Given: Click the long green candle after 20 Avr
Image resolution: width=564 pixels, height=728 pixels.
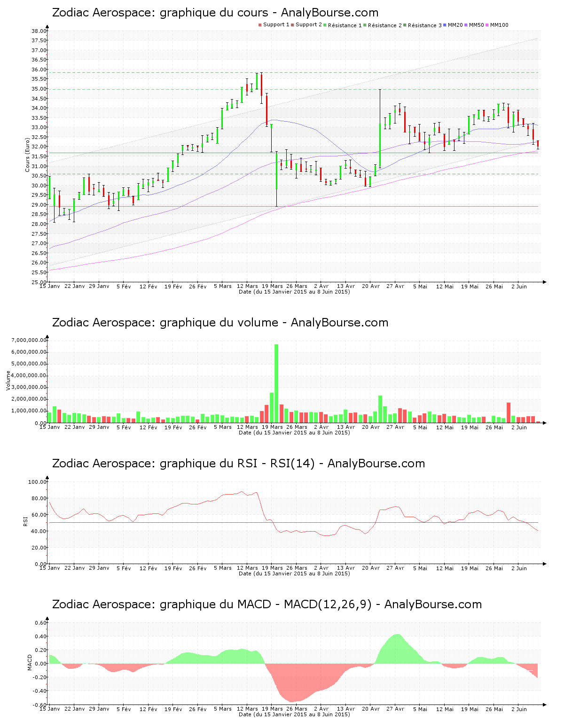Looking at the screenshot, I should pos(380,145).
